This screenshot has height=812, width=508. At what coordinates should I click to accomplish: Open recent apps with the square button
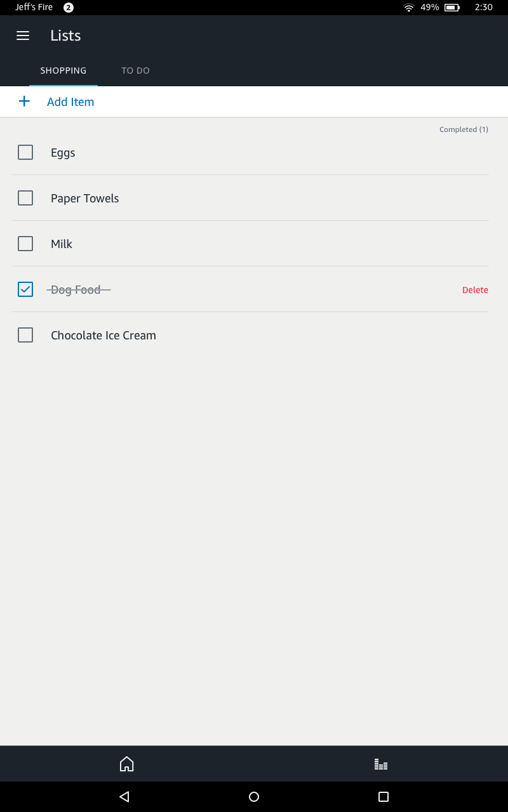383,796
